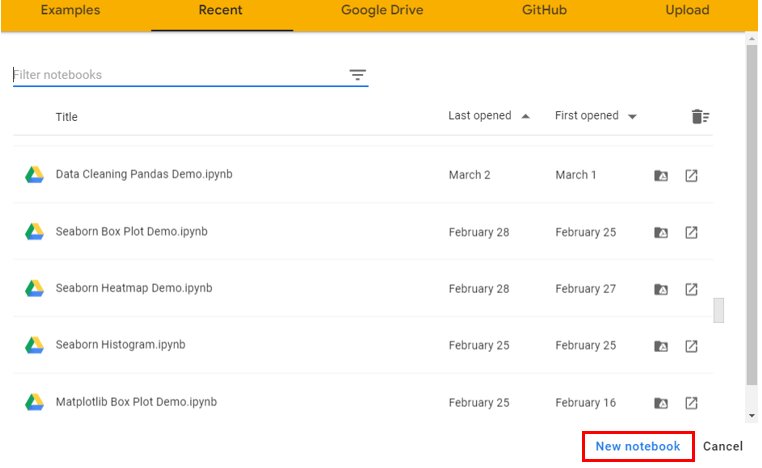The height and width of the screenshot is (468, 762).
Task: Go to the Upload tab
Action: coord(687,10)
